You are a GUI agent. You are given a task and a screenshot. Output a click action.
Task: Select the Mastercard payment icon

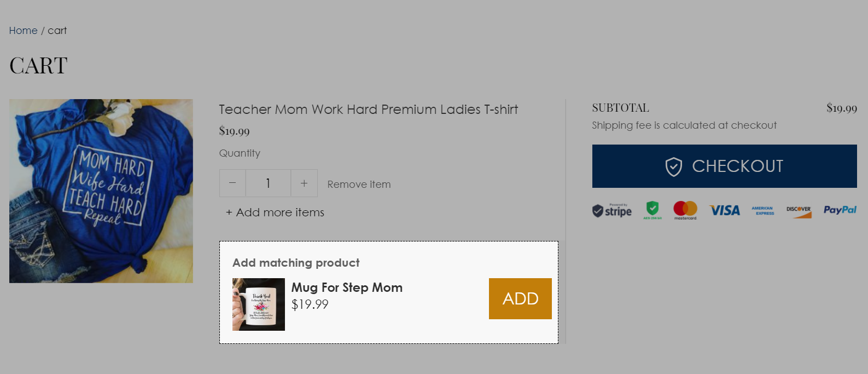(684, 210)
